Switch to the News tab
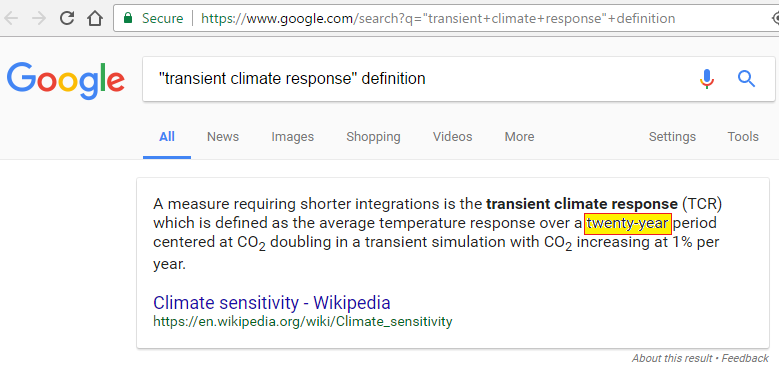The height and width of the screenshot is (371, 779). click(223, 137)
